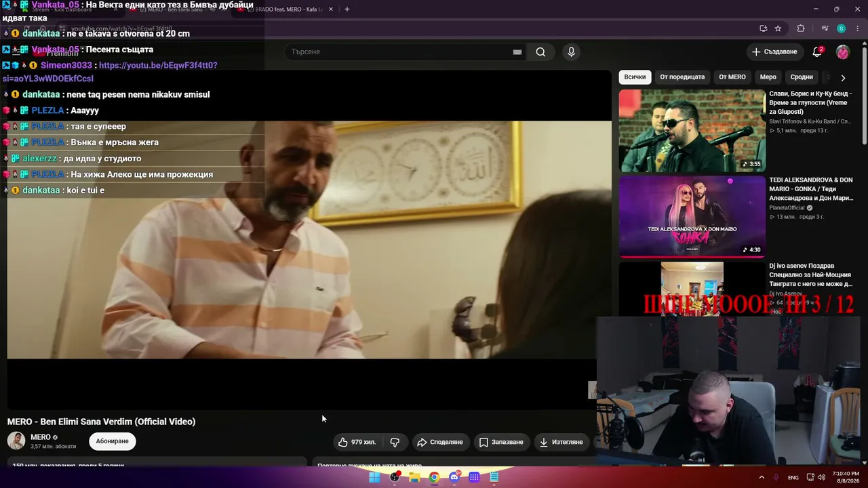Select the "Сродни" filter chip
The image size is (868, 488).
point(802,77)
